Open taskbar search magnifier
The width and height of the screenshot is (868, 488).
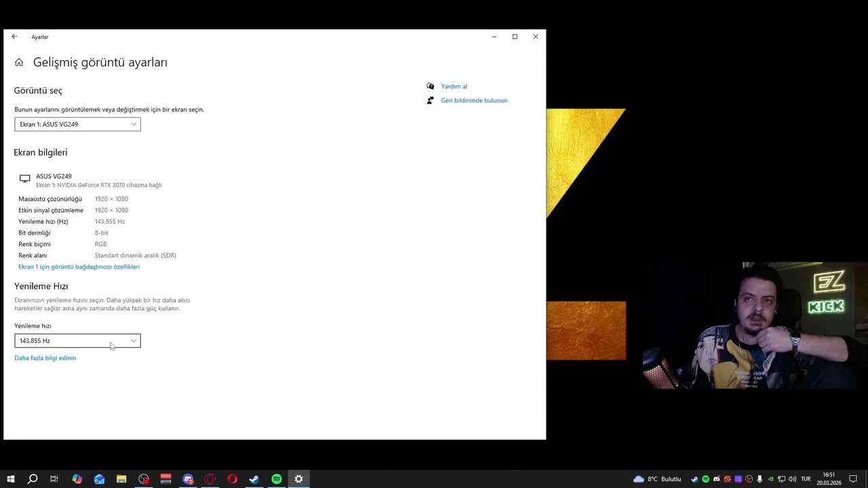point(32,479)
